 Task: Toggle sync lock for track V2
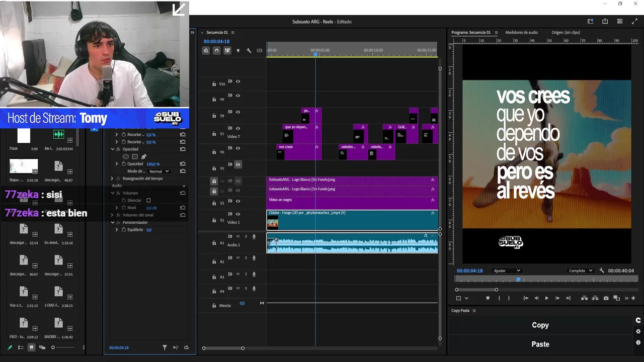[230, 201]
